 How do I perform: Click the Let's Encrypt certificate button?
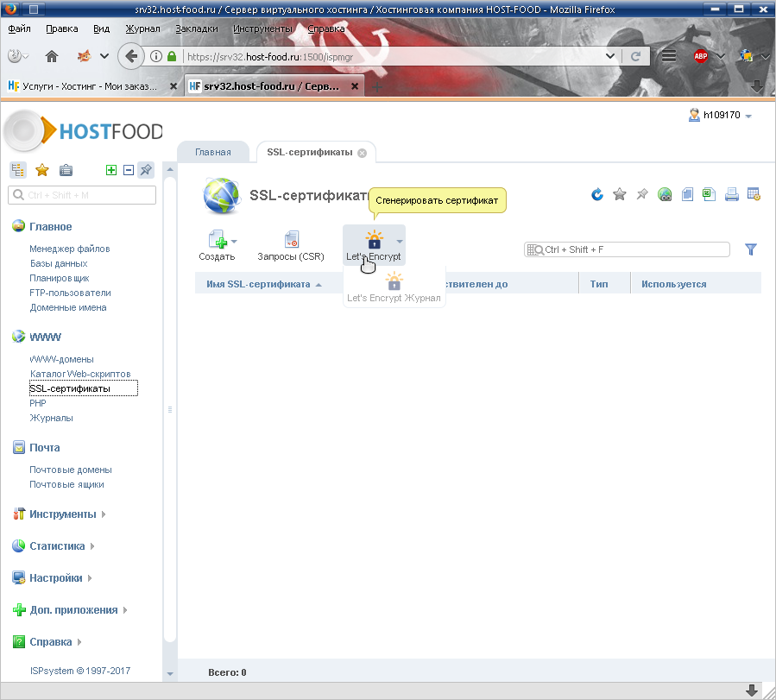(373, 246)
